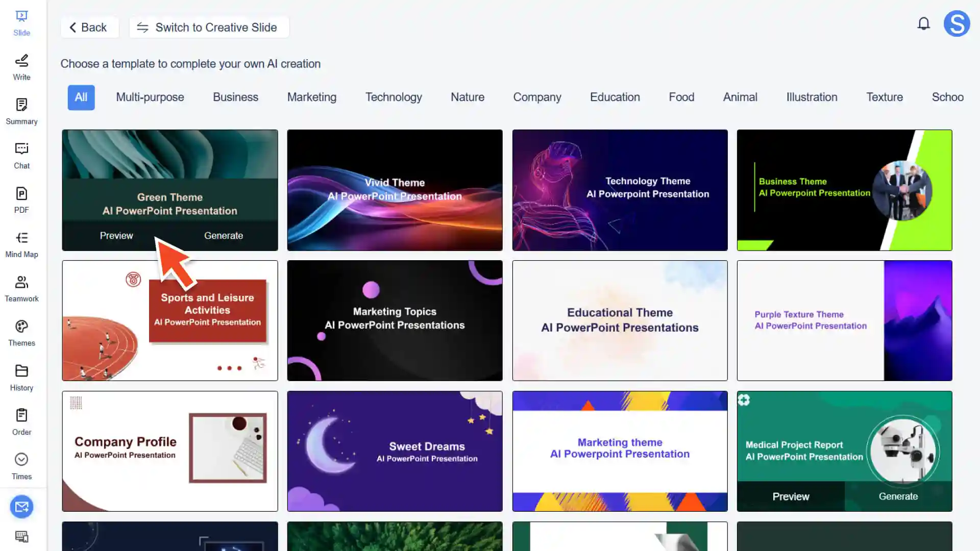Select the Business category tab
980x551 pixels.
pyautogui.click(x=235, y=97)
